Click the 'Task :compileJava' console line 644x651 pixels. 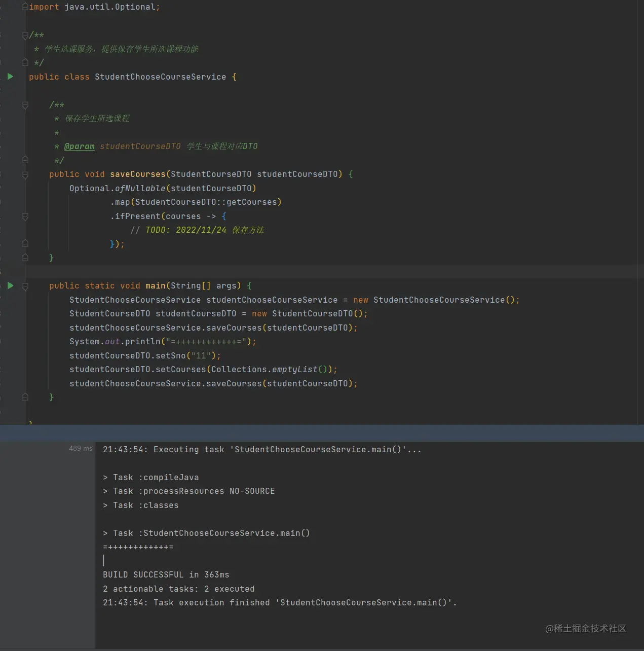coord(150,478)
